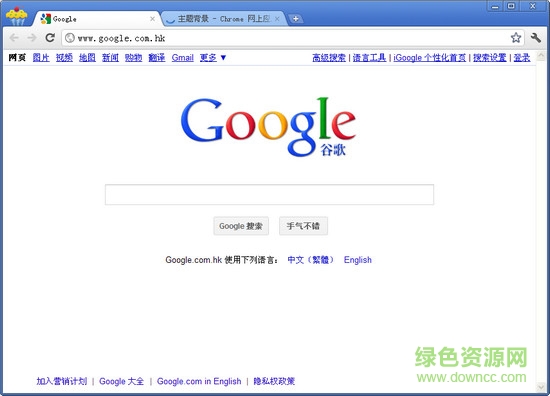Open iGoogle 个性化首页 link
Image resolution: width=550 pixels, height=396 pixels.
[x=430, y=58]
